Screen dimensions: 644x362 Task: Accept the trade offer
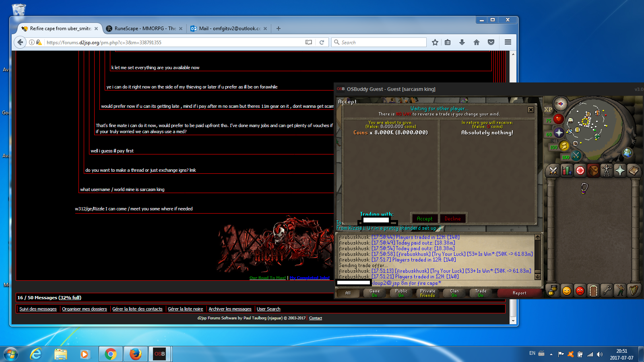click(425, 218)
